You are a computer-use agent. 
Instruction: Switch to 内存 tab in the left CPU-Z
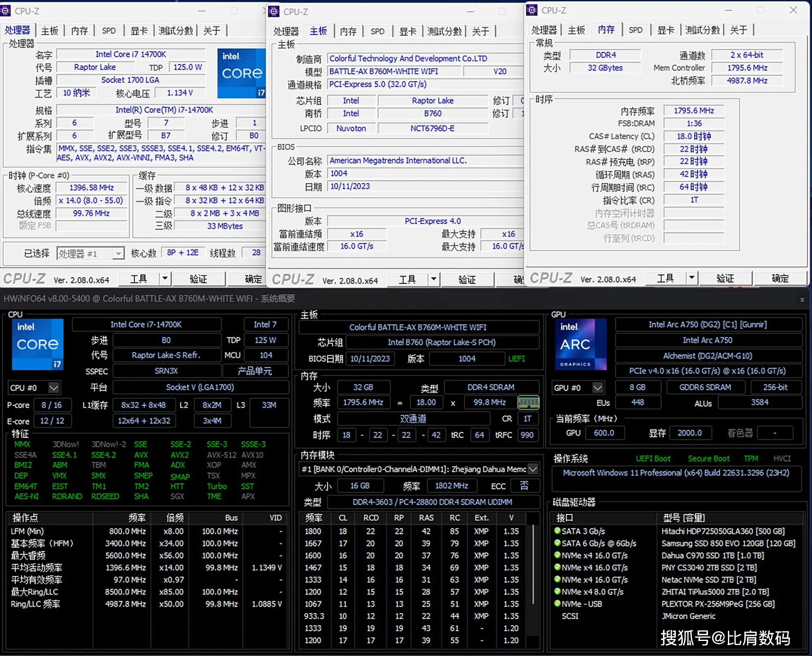(79, 30)
